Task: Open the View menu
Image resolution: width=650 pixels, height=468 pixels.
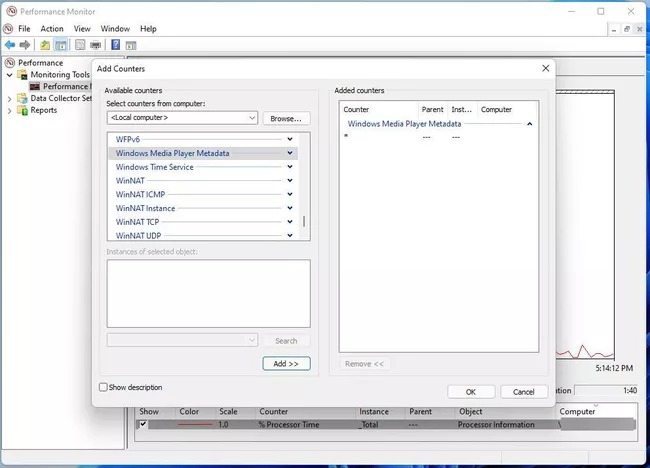Action: pyautogui.click(x=82, y=29)
